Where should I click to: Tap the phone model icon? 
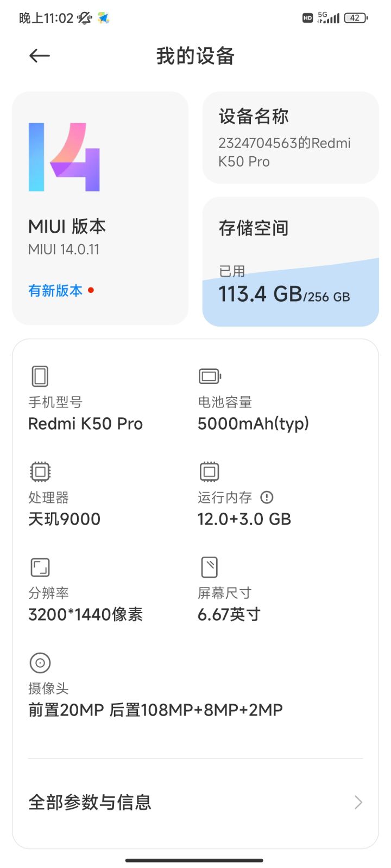(x=40, y=376)
